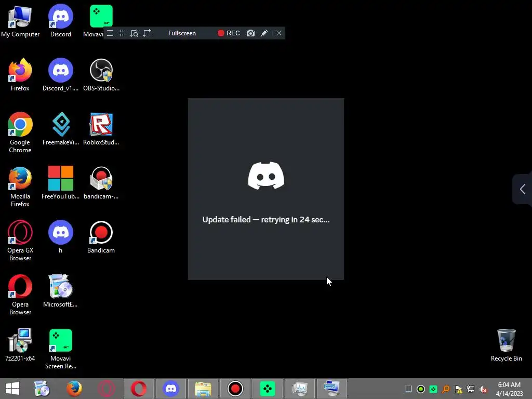Select the OBS-Studio installer icon
The width and height of the screenshot is (532, 399).
tap(101, 75)
